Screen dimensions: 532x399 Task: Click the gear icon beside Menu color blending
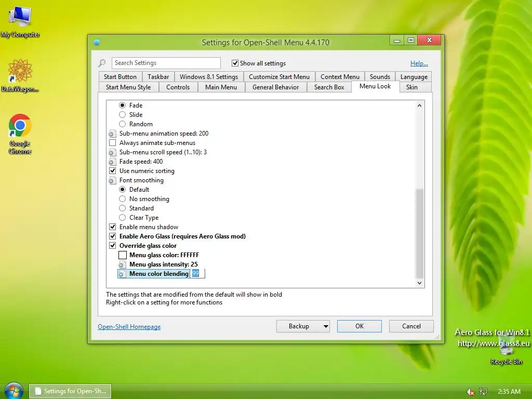(x=122, y=274)
